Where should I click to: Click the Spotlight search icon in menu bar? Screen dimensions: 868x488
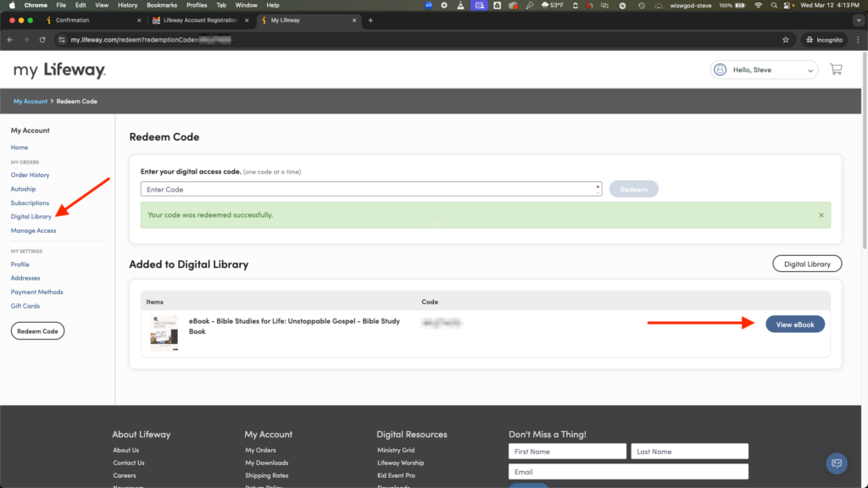tap(774, 5)
